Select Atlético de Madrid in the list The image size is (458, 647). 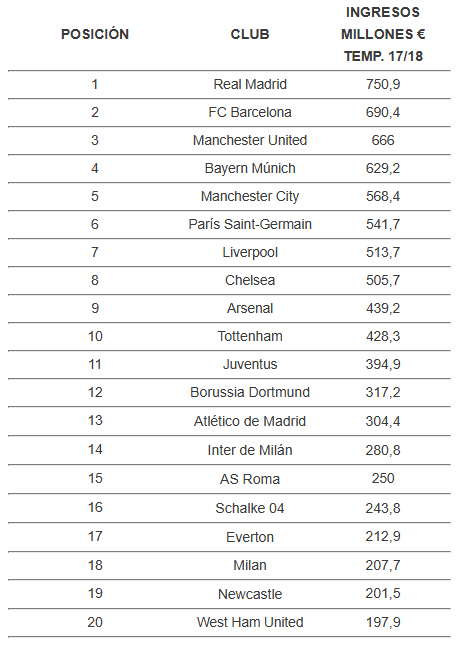point(250,421)
